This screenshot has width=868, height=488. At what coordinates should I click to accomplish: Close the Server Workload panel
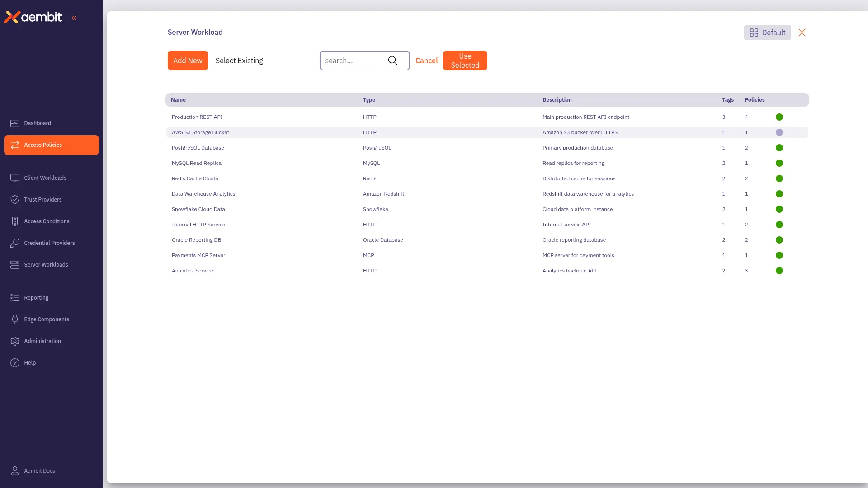click(802, 33)
